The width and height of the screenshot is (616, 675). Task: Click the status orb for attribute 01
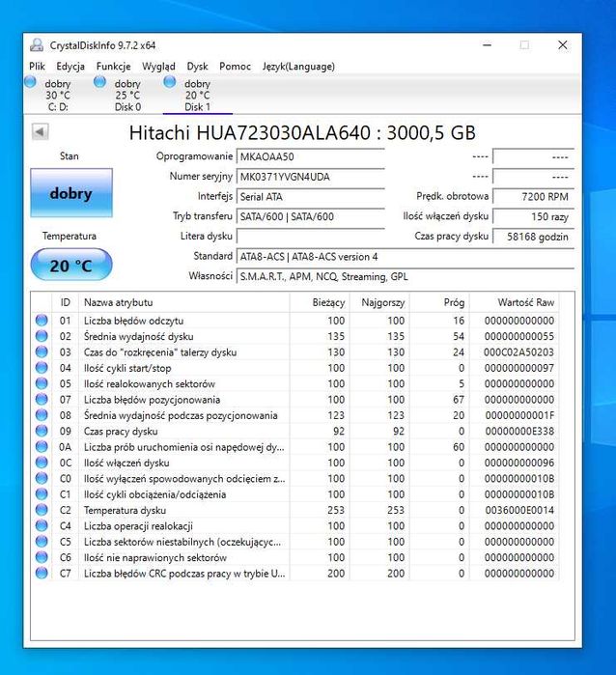pyautogui.click(x=42, y=320)
